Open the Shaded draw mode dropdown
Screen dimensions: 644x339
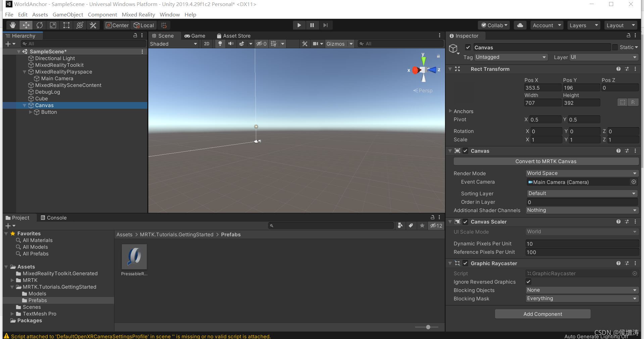coord(174,44)
